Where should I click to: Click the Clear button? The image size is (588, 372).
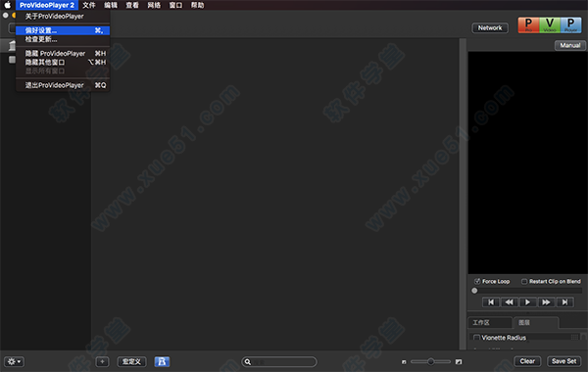527,361
